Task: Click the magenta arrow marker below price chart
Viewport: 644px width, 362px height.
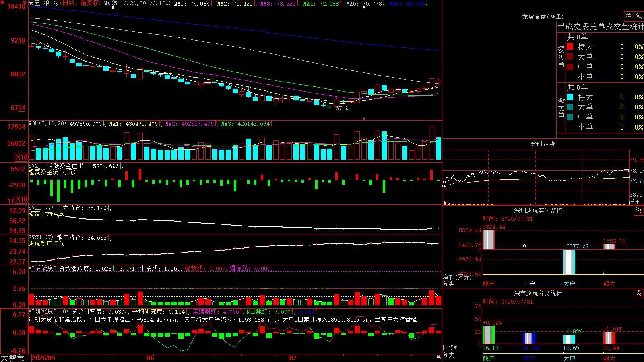Action: coord(363,119)
